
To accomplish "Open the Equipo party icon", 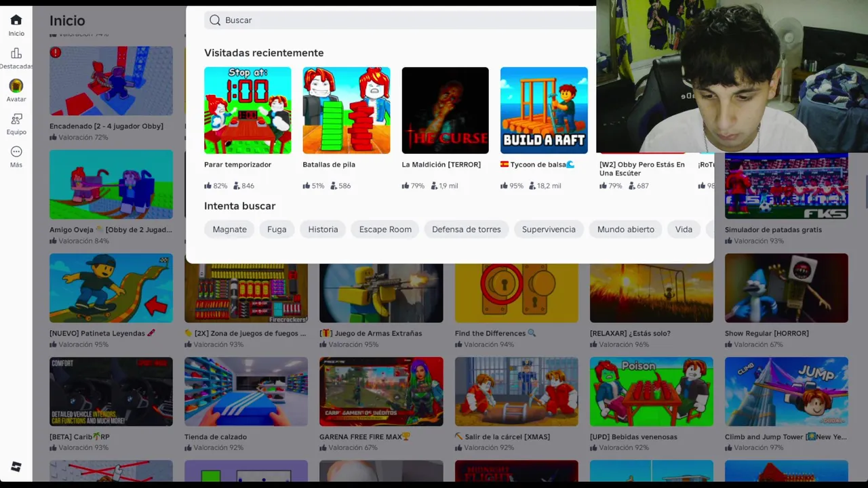I will pos(16,119).
